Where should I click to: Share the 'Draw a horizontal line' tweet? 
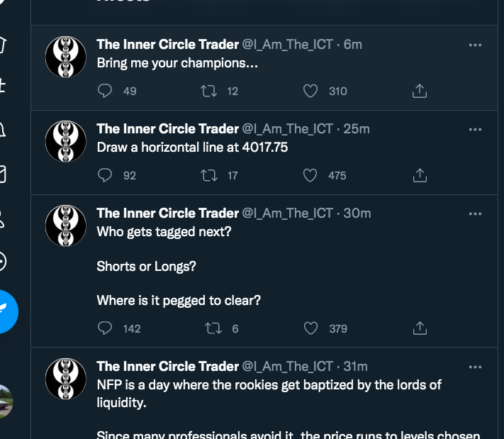pos(419,175)
